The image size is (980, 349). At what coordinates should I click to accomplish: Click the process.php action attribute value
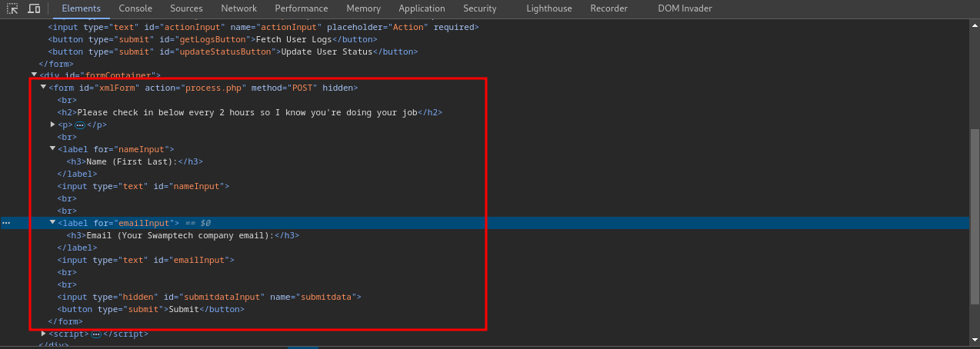click(x=214, y=88)
